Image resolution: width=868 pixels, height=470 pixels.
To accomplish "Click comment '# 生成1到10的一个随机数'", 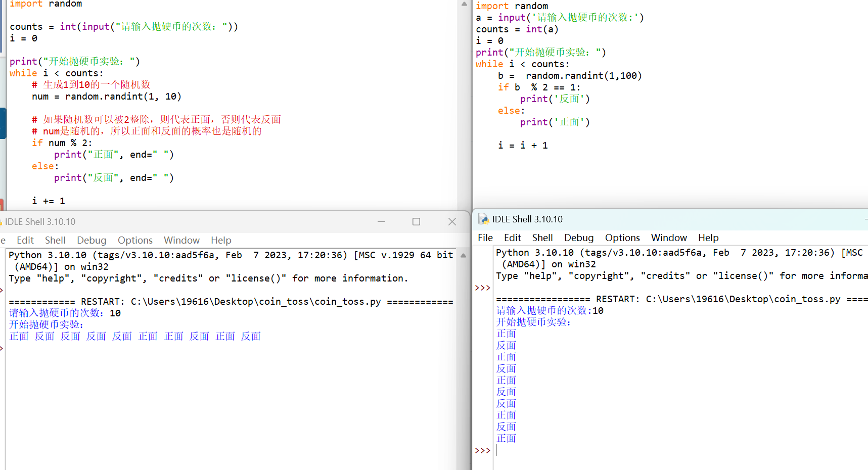I will point(91,84).
